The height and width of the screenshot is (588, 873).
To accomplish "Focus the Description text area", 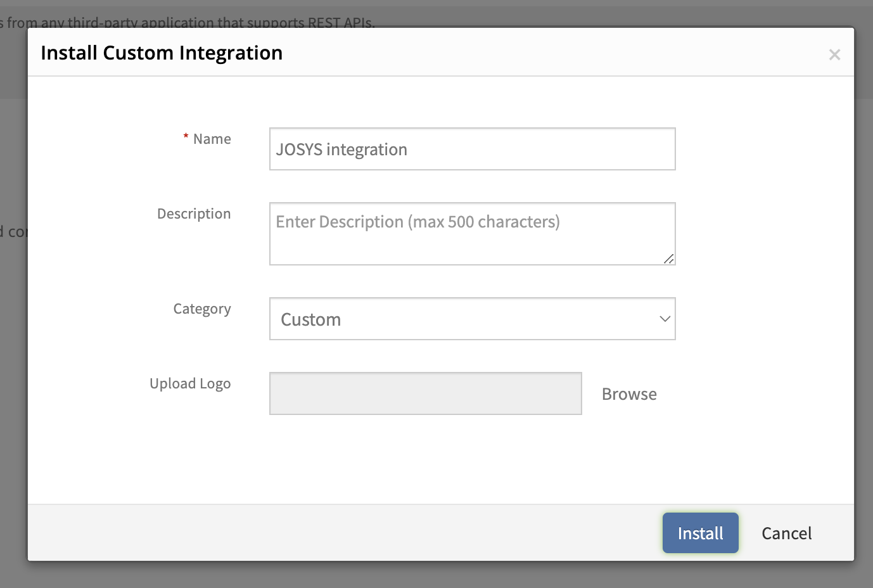I will click(472, 233).
